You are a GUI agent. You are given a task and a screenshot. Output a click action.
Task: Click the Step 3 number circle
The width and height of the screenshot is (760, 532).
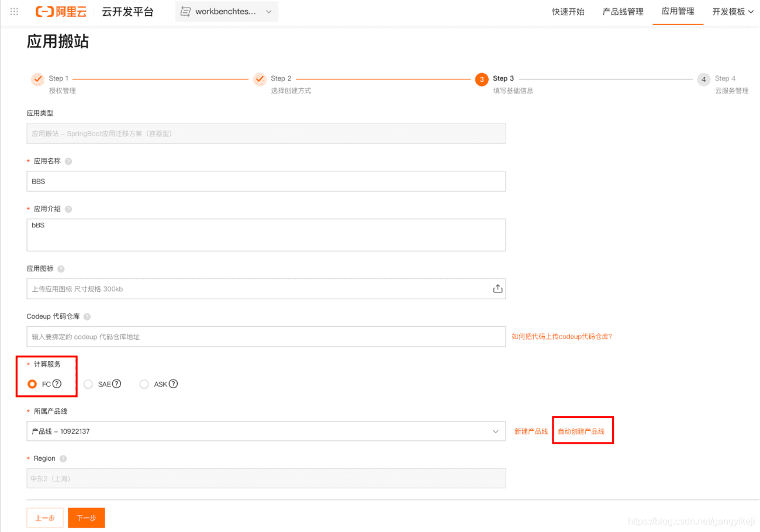click(482, 80)
